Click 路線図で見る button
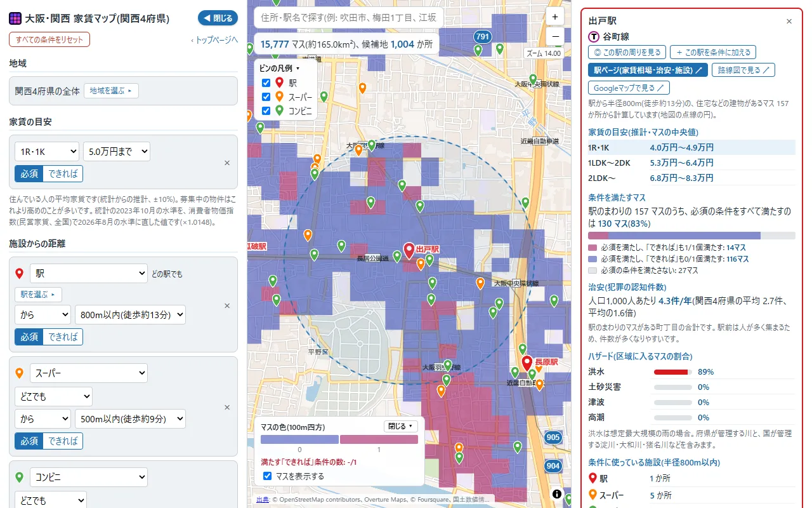Viewport: 812px width, 508px height. (743, 70)
